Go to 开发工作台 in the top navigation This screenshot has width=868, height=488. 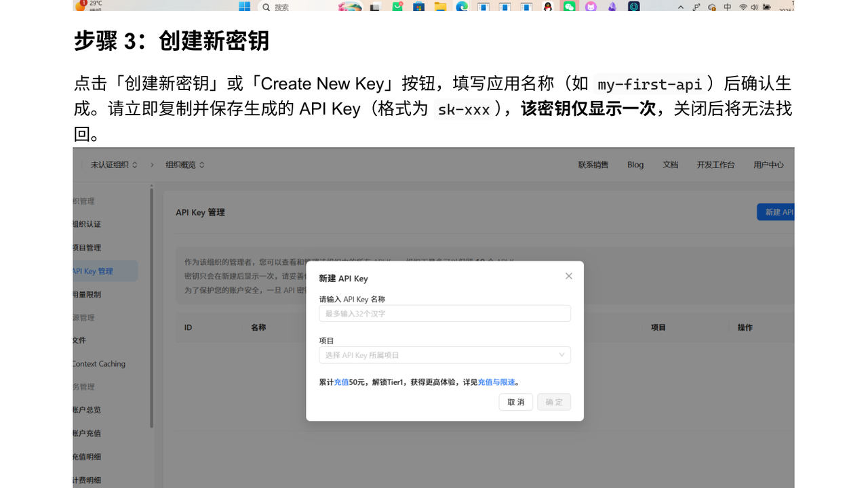715,164
